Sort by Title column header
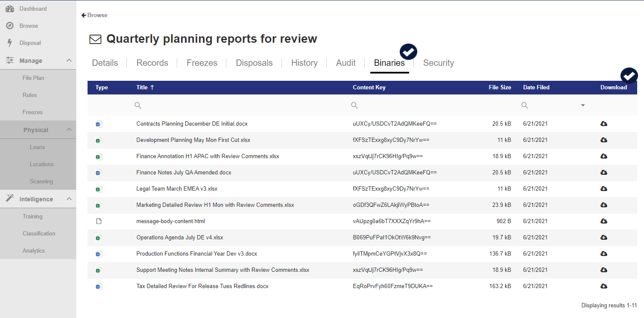Image resolution: width=644 pixels, height=318 pixels. (145, 87)
